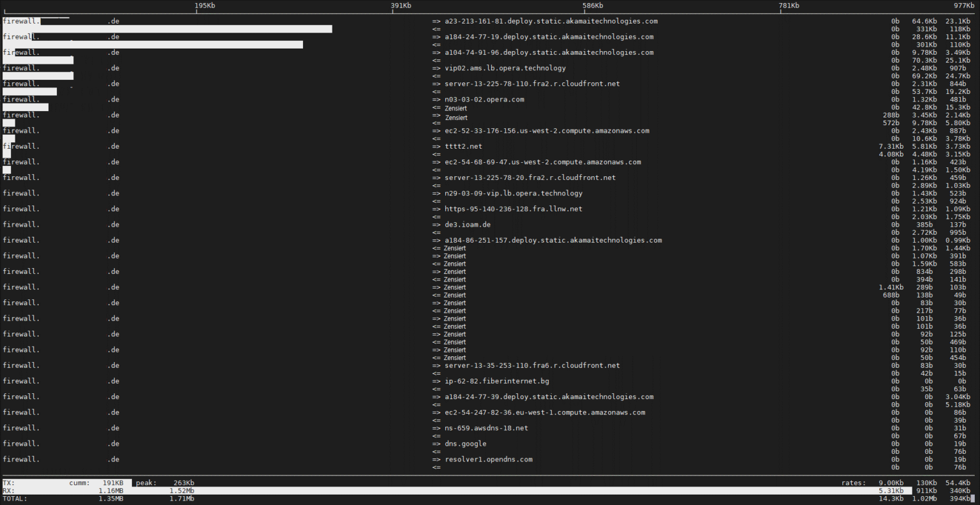
Task: Click the arrow beside the first Zensiert entry
Action: [438, 108]
